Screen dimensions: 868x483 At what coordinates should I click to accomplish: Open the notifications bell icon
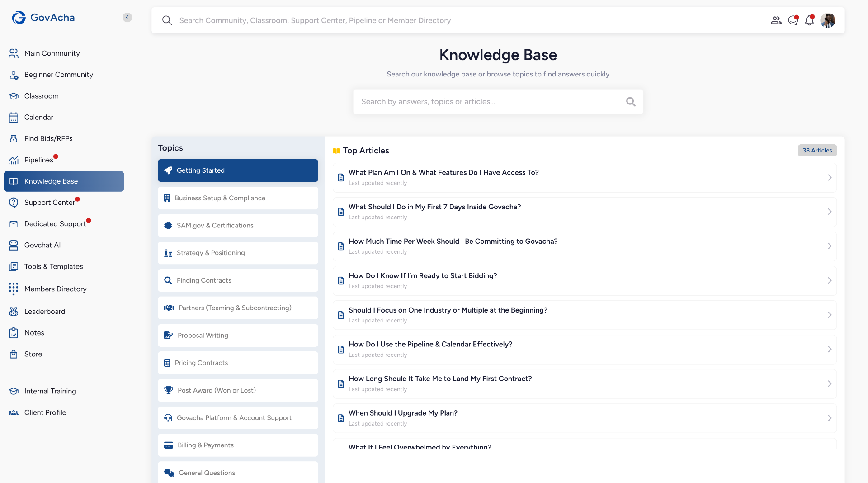[x=809, y=20]
